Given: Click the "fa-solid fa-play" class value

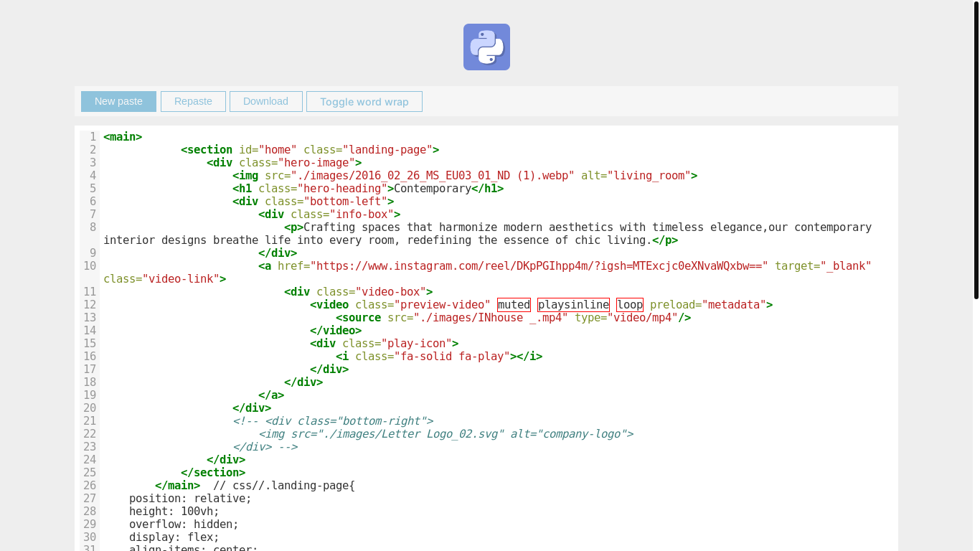Looking at the screenshot, I should click(x=452, y=357).
